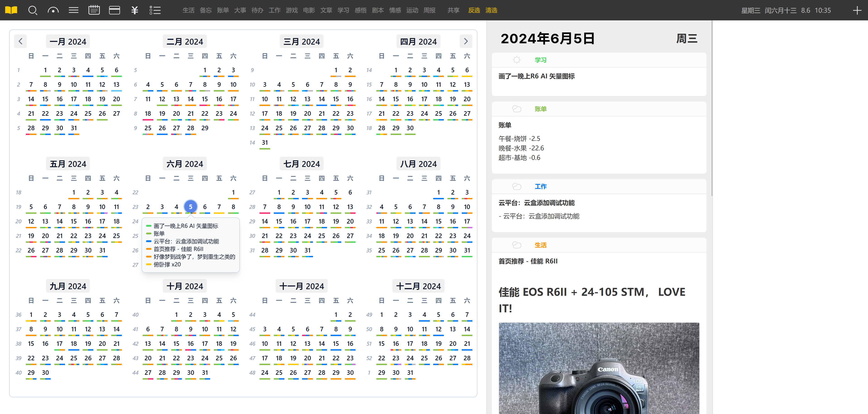Filter by 待办 category
Viewport: 868px width, 414px height.
257,10
